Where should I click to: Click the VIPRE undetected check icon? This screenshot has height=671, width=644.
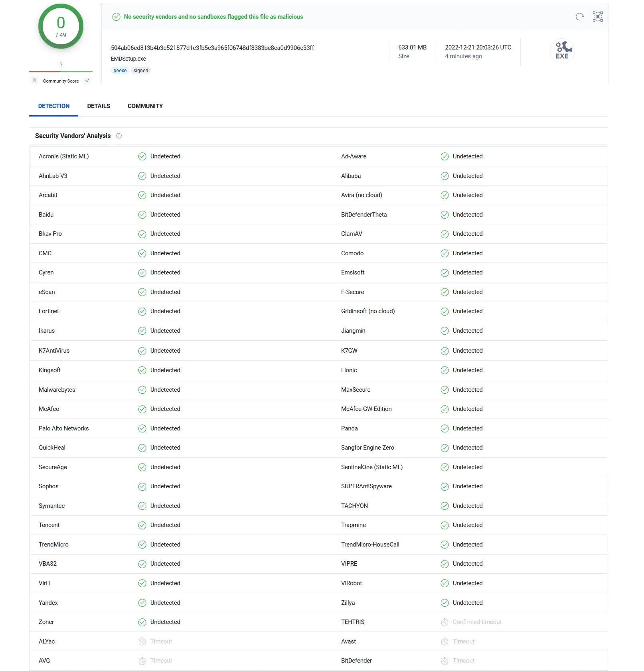tap(444, 564)
